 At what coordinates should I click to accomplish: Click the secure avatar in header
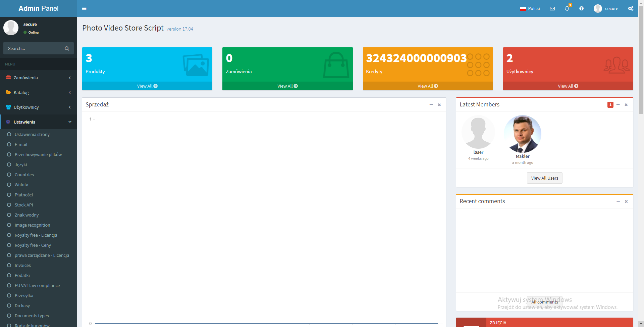tap(598, 8)
